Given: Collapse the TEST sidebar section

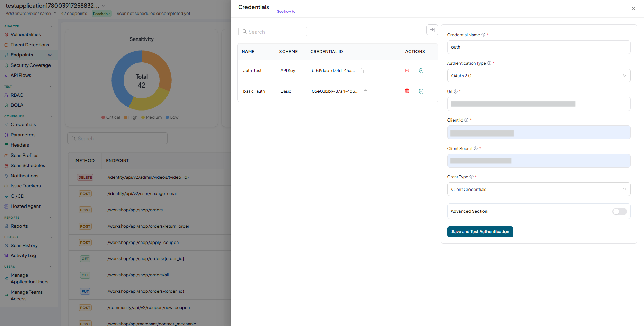Looking at the screenshot, I should click(51, 87).
